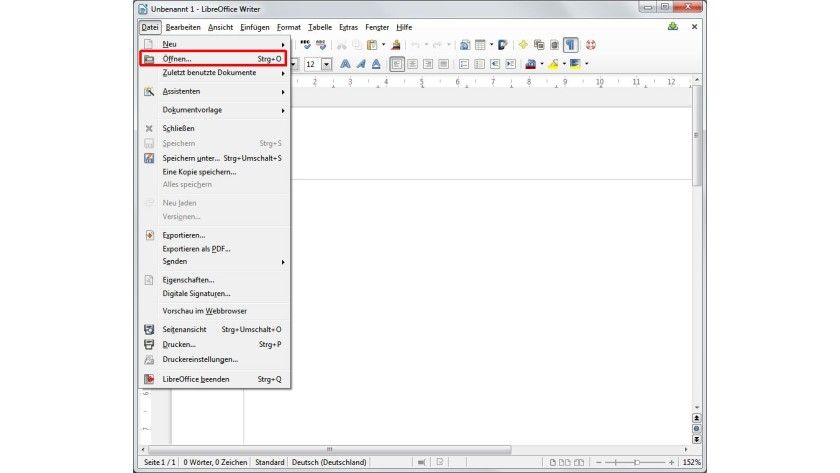Open the Ansicht menu

pos(220,27)
